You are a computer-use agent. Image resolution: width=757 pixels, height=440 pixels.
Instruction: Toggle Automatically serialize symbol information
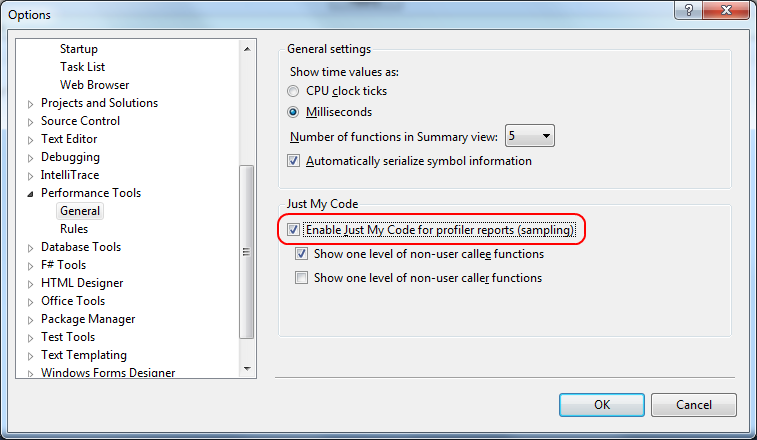294,161
